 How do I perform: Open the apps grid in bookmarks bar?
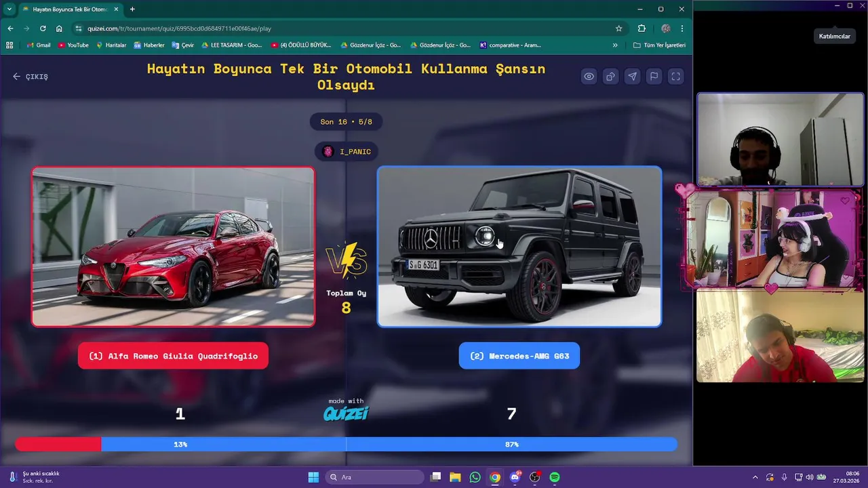click(x=9, y=45)
